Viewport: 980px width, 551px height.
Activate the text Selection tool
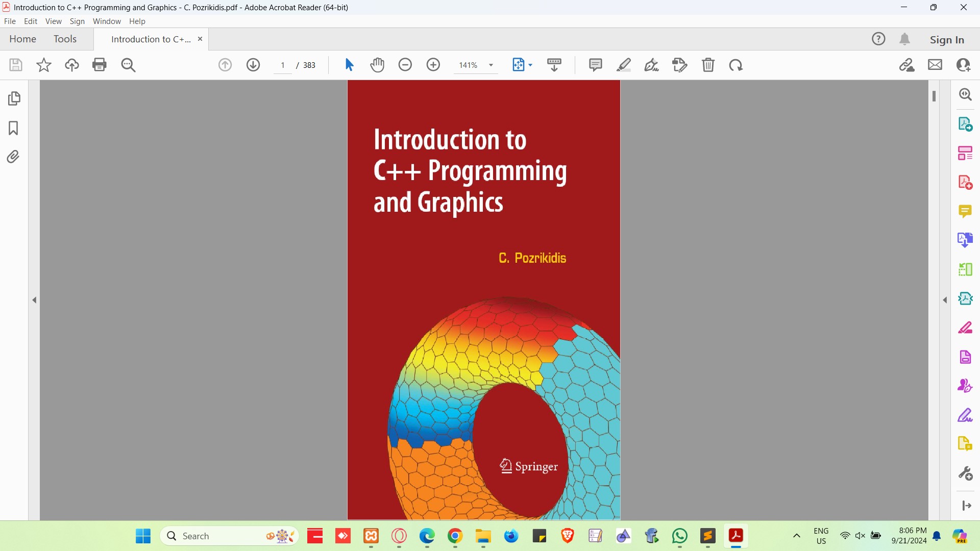coord(350,65)
